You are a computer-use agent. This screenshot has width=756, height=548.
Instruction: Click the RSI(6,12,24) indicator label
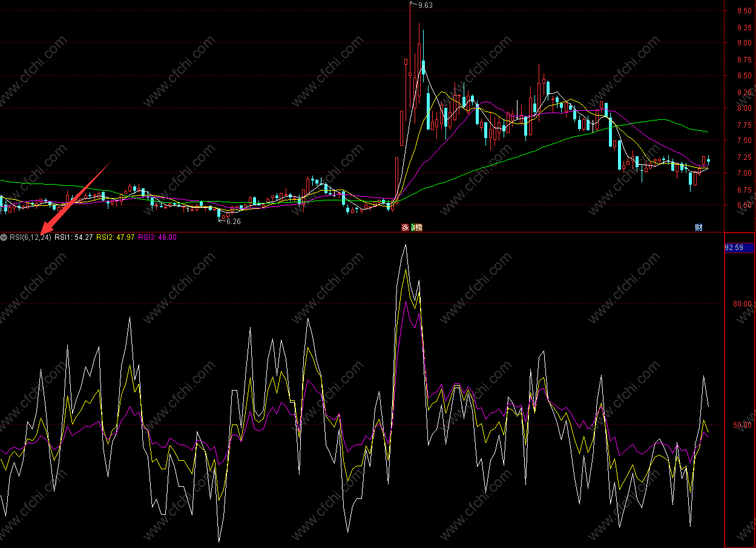click(30, 237)
